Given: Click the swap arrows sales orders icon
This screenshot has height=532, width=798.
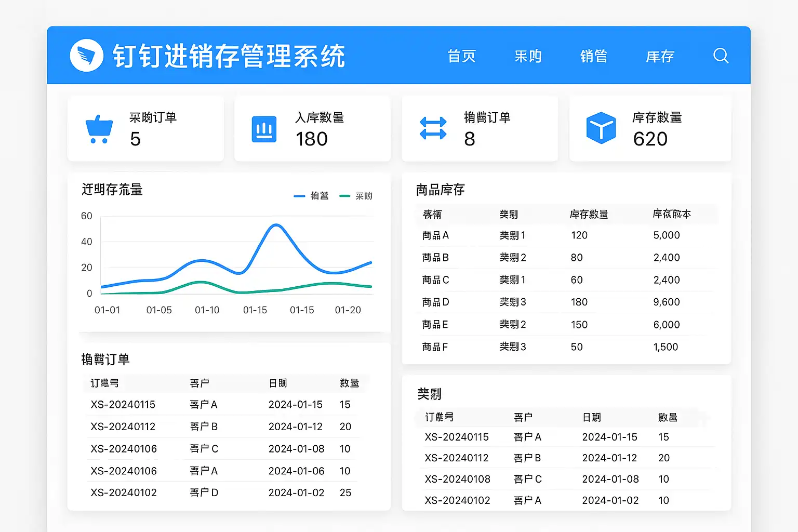Looking at the screenshot, I should (433, 129).
